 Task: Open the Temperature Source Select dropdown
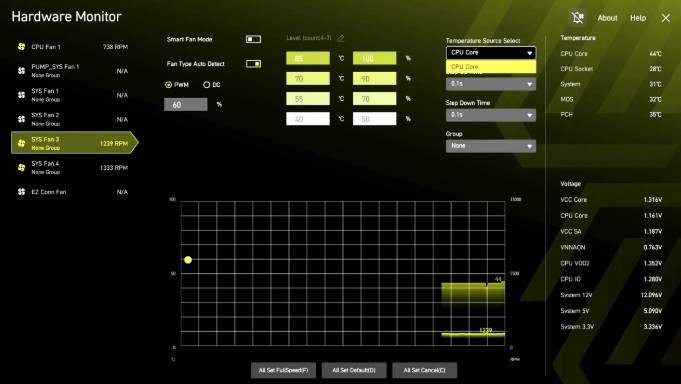(491, 53)
